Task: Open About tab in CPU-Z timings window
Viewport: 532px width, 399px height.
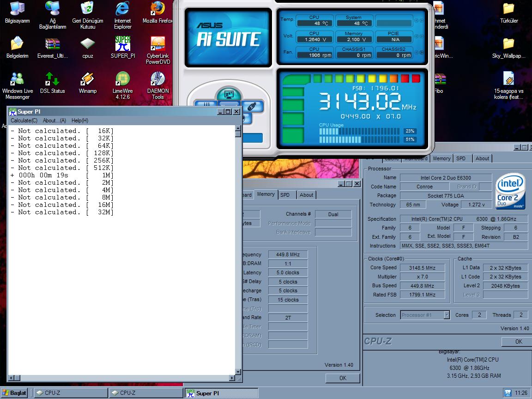Action: click(x=306, y=195)
